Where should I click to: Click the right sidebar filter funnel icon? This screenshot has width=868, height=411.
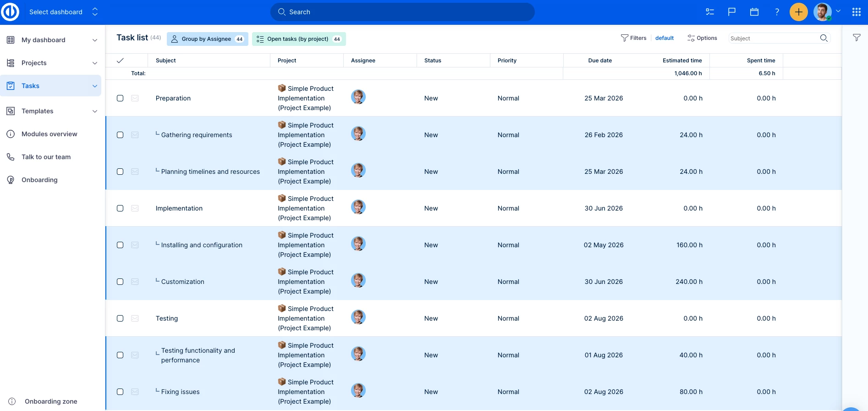[857, 38]
